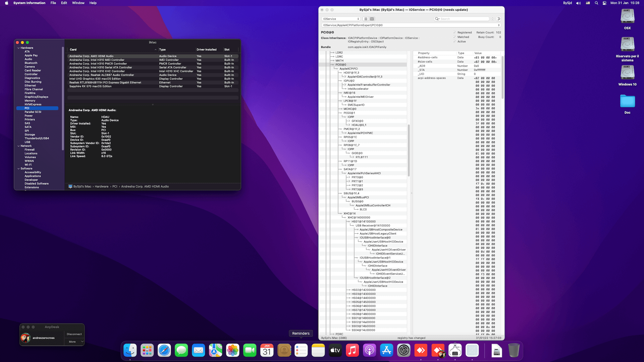Launch Apple TV from the Dock
This screenshot has width=644, height=362.
[x=335, y=351]
